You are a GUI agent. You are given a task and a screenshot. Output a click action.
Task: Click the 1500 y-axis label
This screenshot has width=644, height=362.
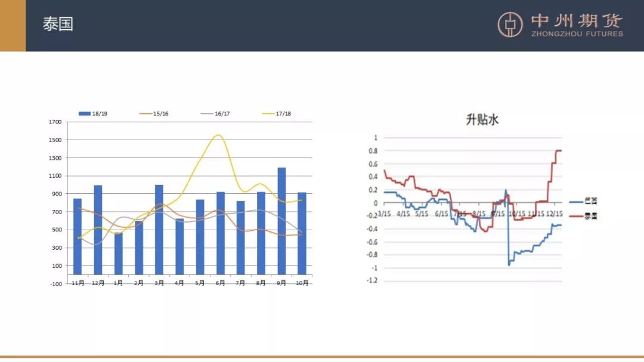click(55, 140)
